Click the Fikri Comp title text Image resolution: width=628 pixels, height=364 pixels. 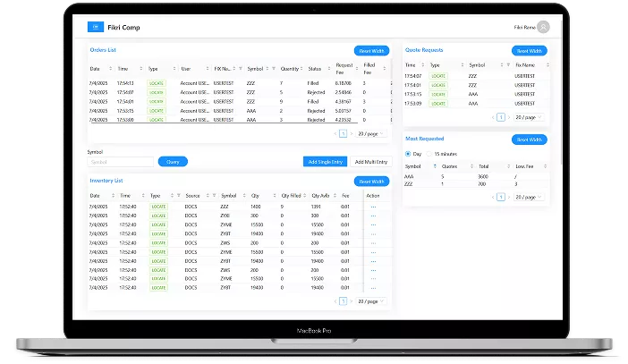(x=123, y=27)
